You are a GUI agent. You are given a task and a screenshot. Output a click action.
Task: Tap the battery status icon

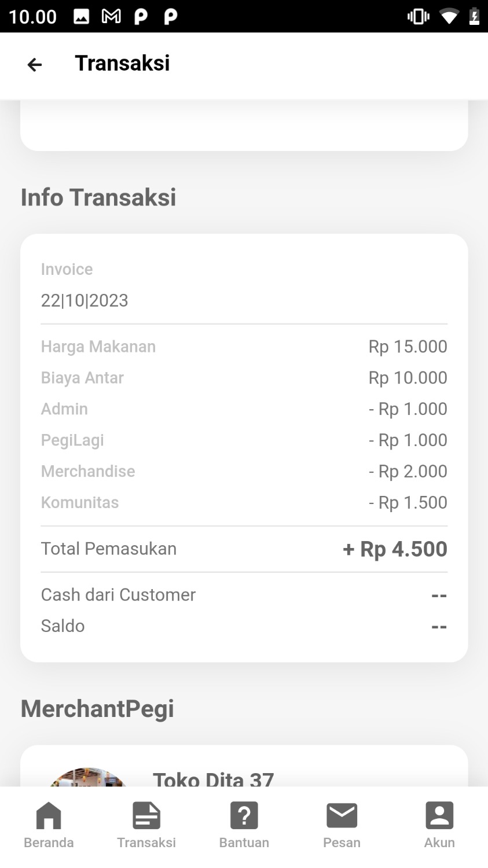point(474,17)
